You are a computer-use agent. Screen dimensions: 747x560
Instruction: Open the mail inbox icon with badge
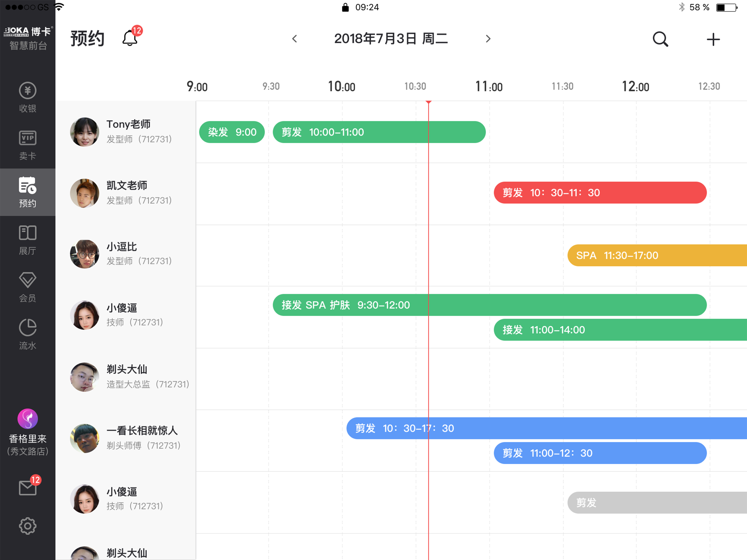point(29,486)
